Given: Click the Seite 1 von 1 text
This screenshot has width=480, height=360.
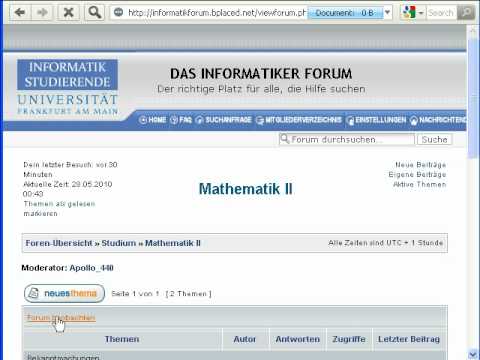Looking at the screenshot, I should pyautogui.click(x=135, y=294).
